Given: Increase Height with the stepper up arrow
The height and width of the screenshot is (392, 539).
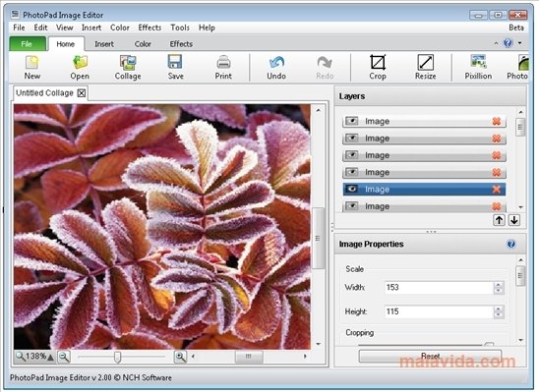Looking at the screenshot, I should point(499,308).
